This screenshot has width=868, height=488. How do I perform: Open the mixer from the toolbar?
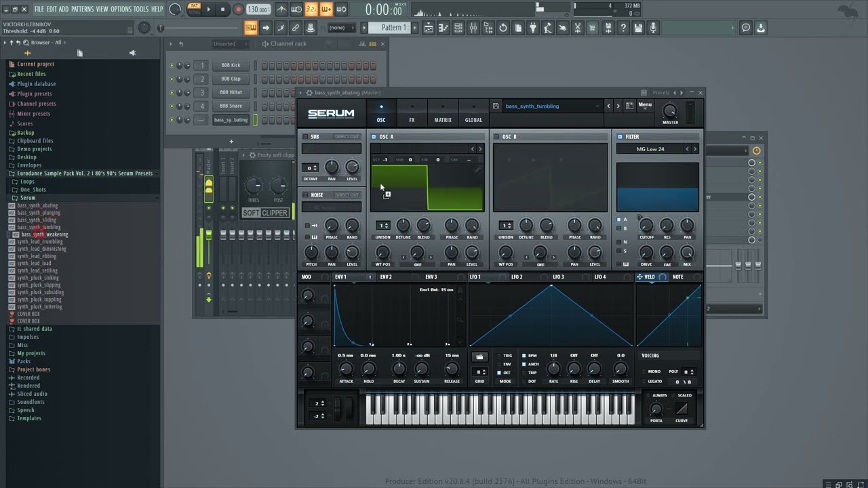pos(473,28)
